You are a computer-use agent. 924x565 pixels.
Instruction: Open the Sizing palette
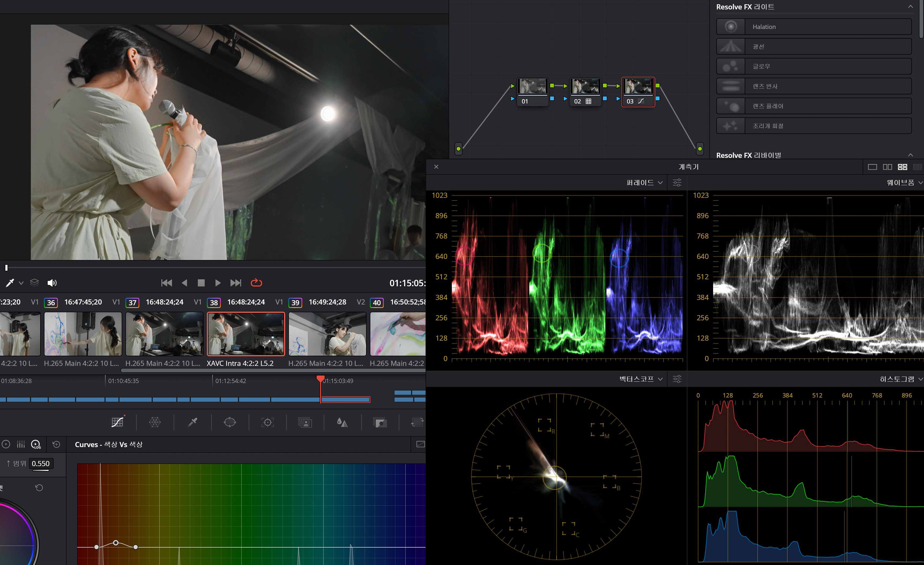click(417, 422)
